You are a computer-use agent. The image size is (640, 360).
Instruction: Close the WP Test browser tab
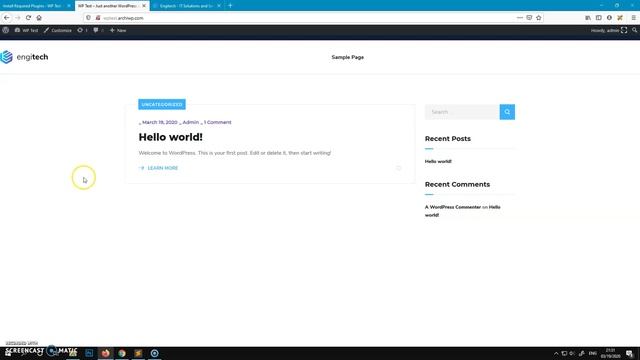pyautogui.click(x=144, y=6)
